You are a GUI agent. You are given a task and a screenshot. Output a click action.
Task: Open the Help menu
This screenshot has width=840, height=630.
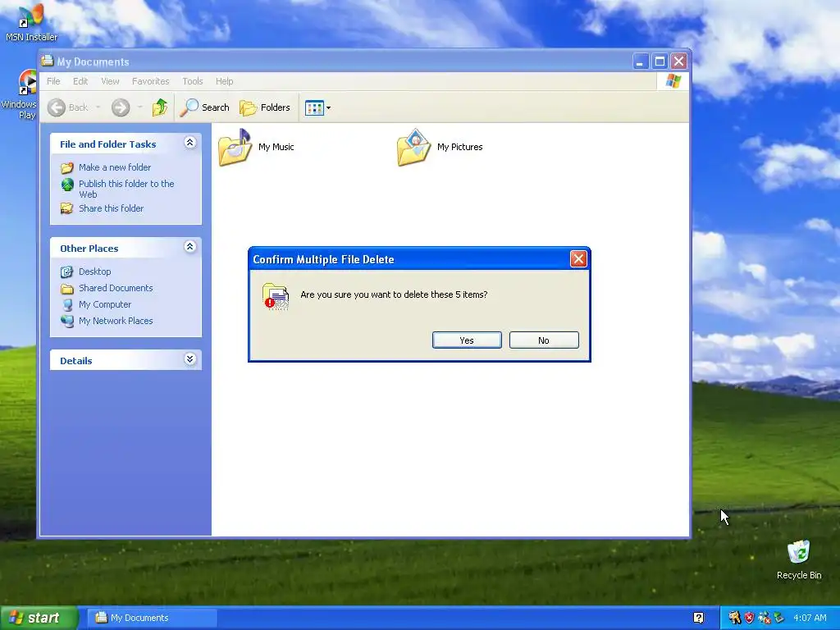tap(225, 81)
